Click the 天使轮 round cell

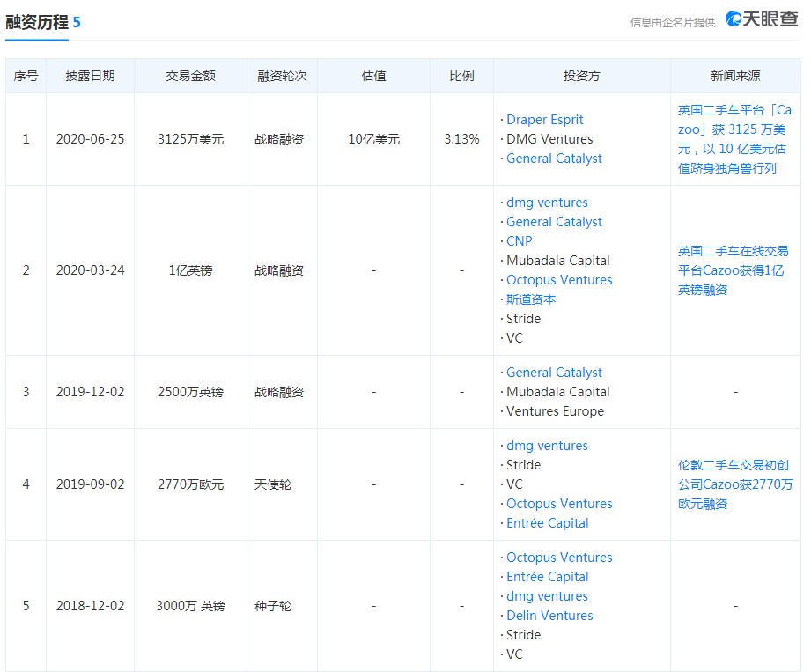coord(273,484)
